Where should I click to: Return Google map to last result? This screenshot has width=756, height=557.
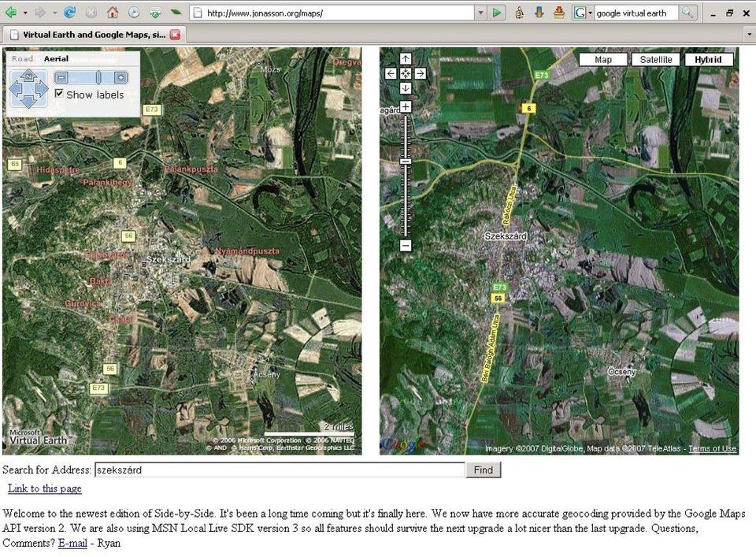click(406, 73)
